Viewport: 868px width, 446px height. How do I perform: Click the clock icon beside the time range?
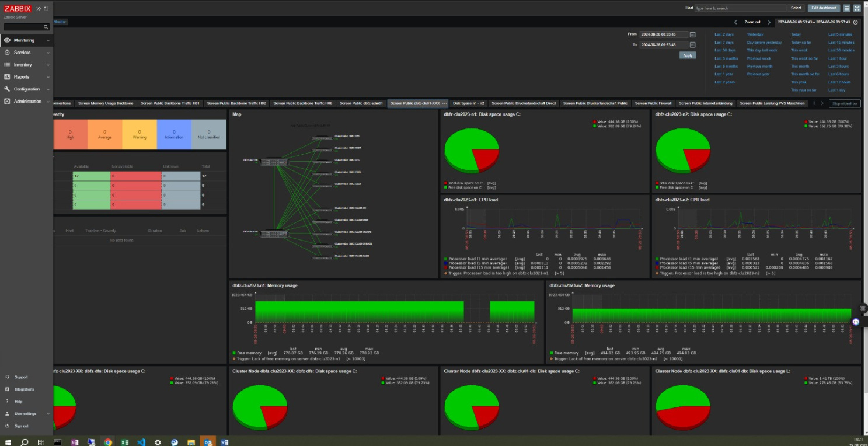(855, 22)
